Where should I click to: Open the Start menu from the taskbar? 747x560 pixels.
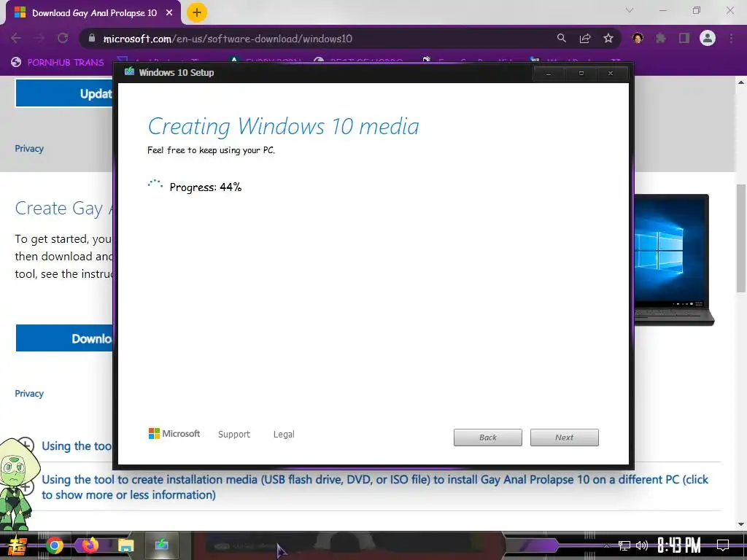click(17, 545)
